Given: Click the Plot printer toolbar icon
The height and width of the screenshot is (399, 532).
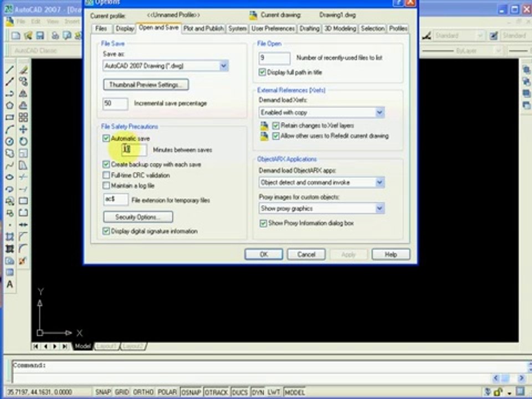Looking at the screenshot, I should (55, 35).
